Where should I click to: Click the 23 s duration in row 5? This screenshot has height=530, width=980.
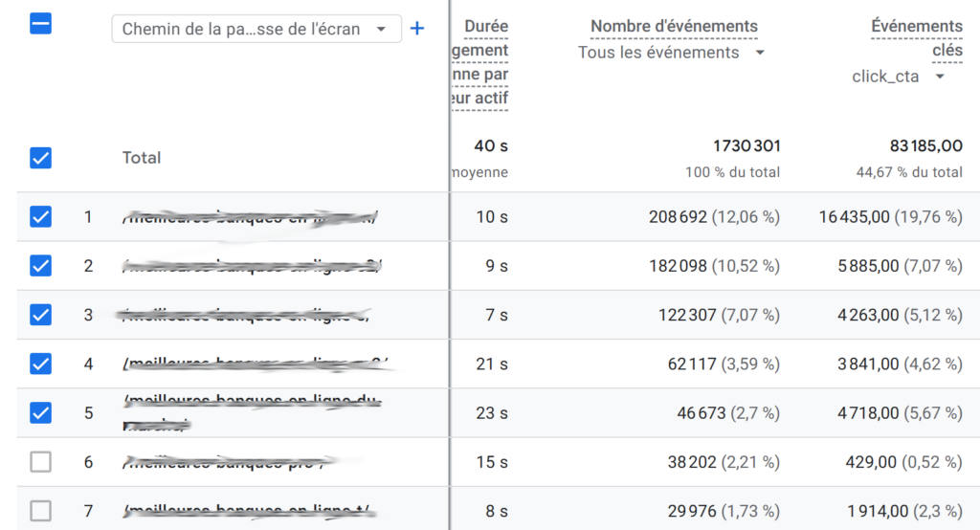coord(492,412)
